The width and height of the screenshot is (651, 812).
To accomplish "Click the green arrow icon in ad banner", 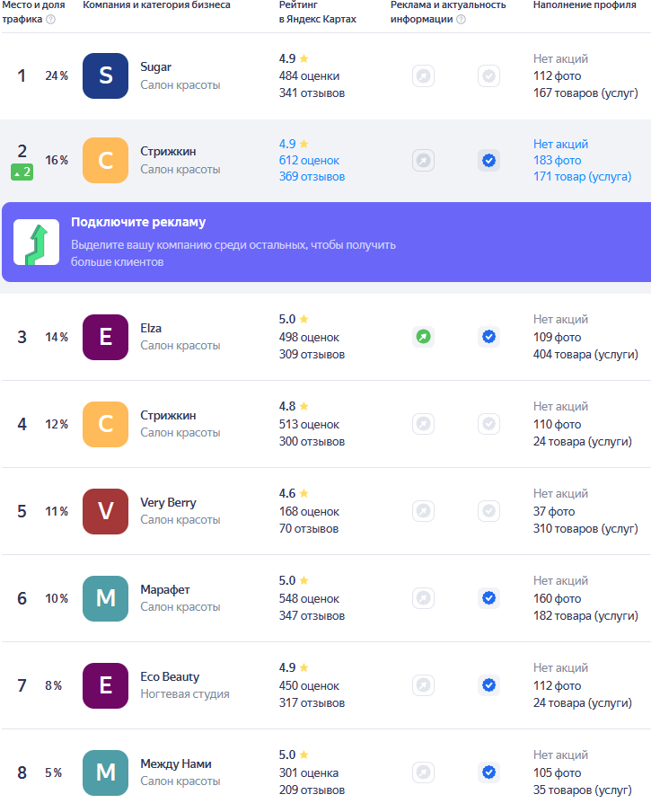I will coord(36,243).
